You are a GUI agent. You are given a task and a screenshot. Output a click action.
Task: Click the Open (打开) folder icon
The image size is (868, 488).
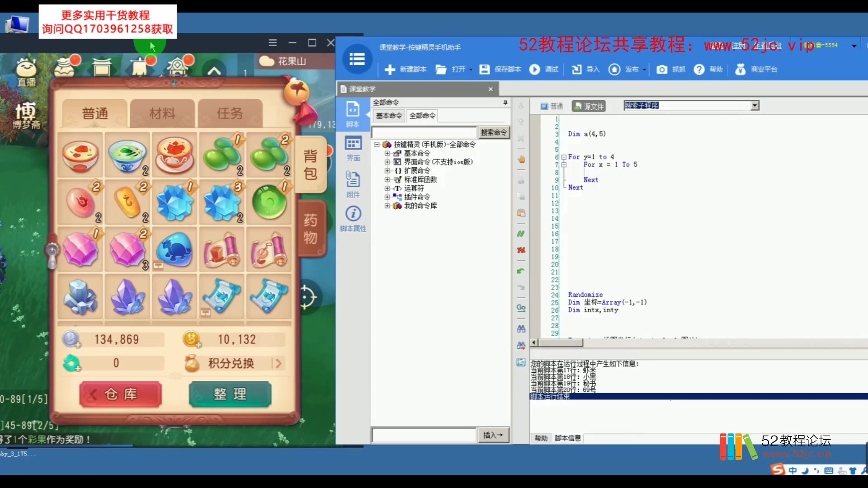point(441,69)
